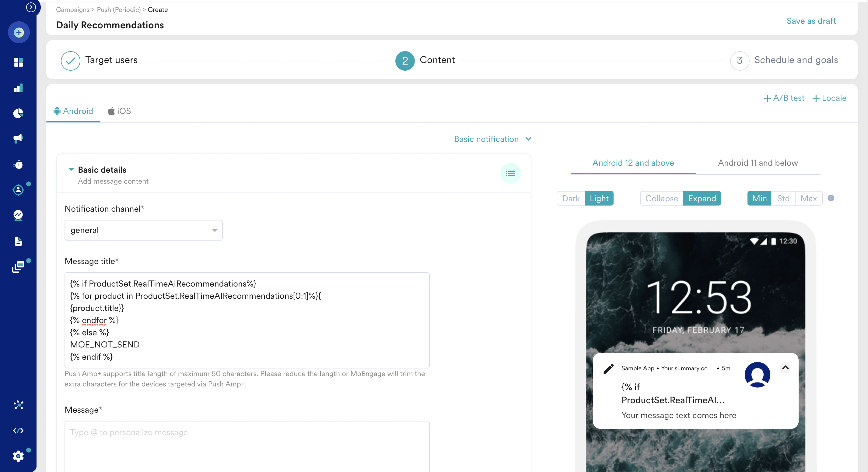Select Android 11 and below tab

pos(758,163)
